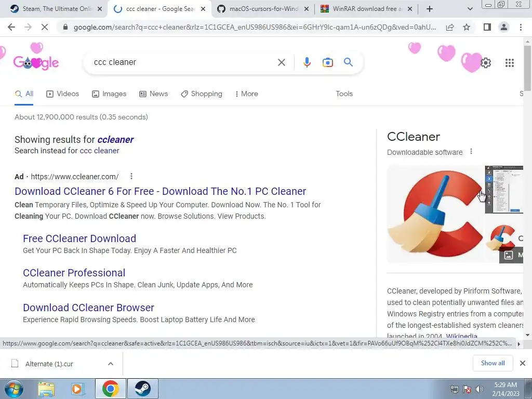Click the browser forward arrow

[28, 27]
